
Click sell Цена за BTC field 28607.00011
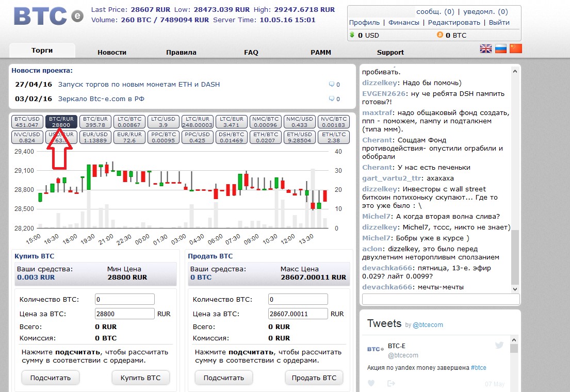[298, 314]
